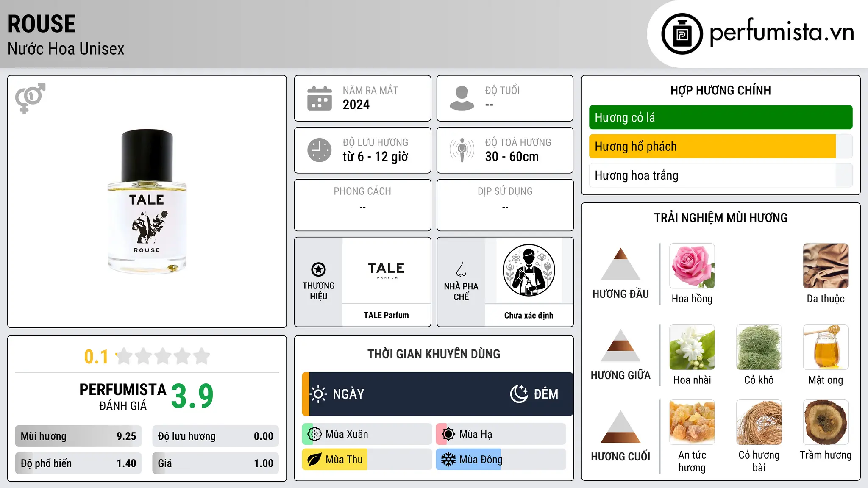Viewport: 868px width, 488px height.
Task: Click the Hương giữa pyramid icon
Action: [620, 345]
